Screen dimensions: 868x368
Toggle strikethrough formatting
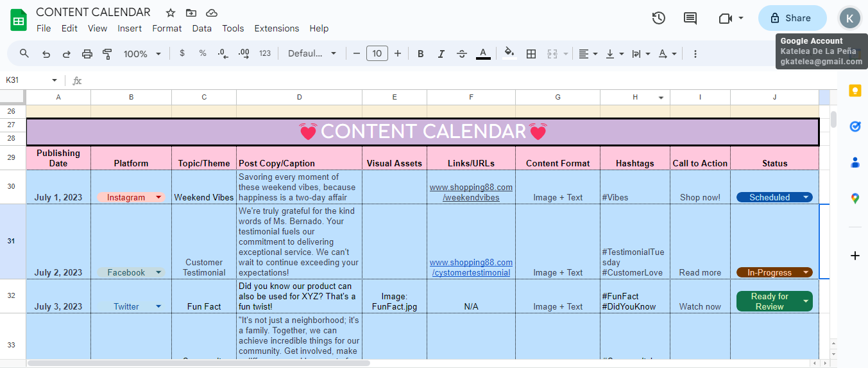(461, 53)
